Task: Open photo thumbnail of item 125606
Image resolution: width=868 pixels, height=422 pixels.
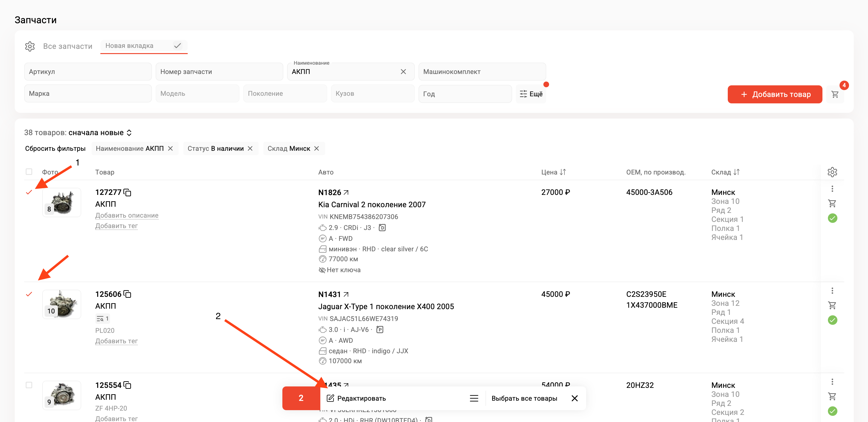Action: (61, 304)
